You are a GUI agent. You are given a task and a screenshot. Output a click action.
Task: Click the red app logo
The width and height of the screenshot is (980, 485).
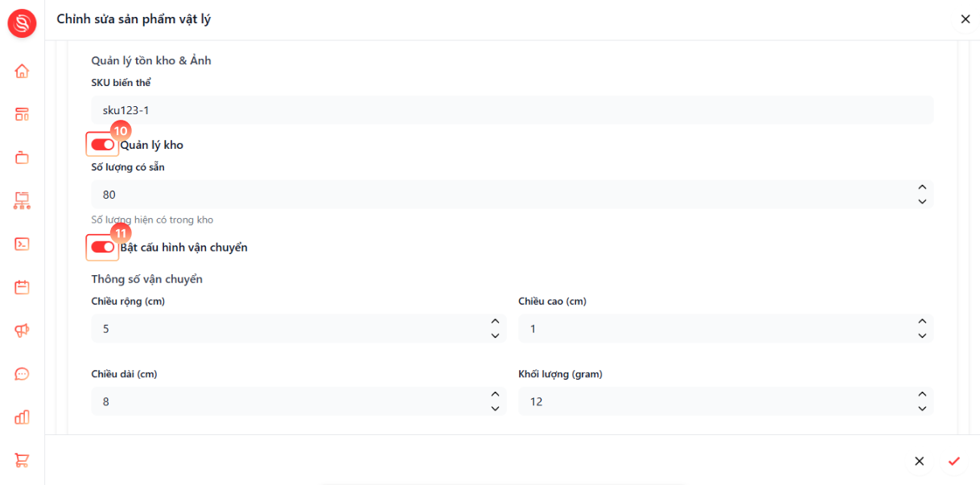[x=23, y=23]
